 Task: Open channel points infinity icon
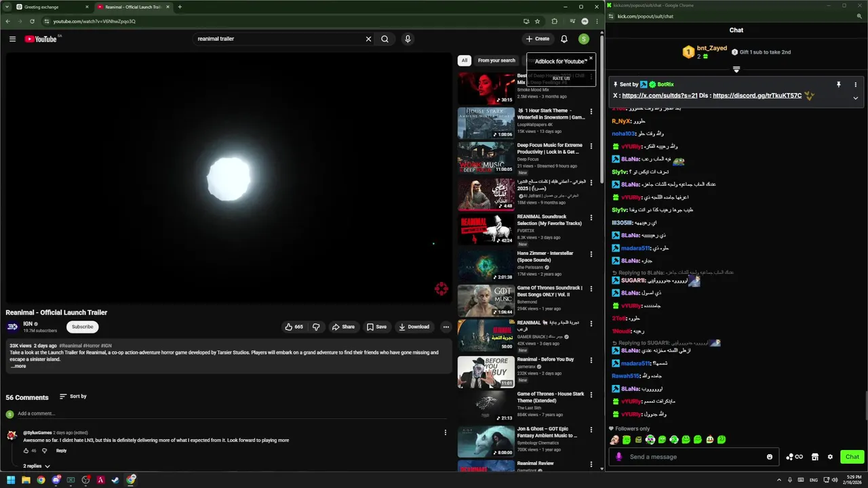tap(795, 457)
